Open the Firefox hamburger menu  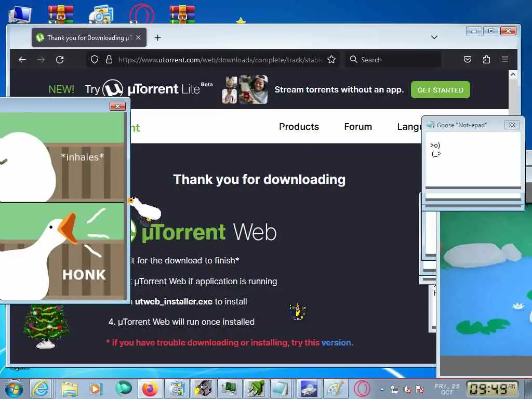click(505, 59)
